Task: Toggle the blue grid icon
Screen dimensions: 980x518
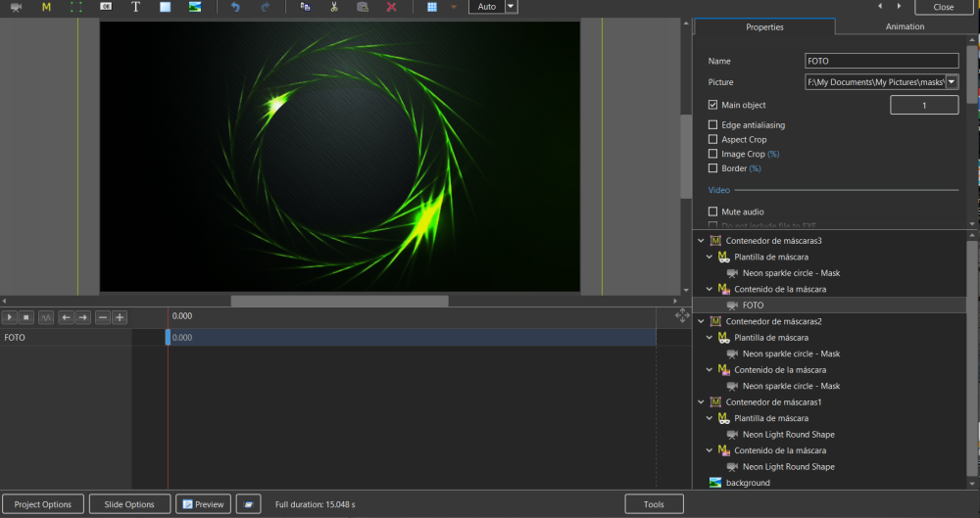Action: 432,7
